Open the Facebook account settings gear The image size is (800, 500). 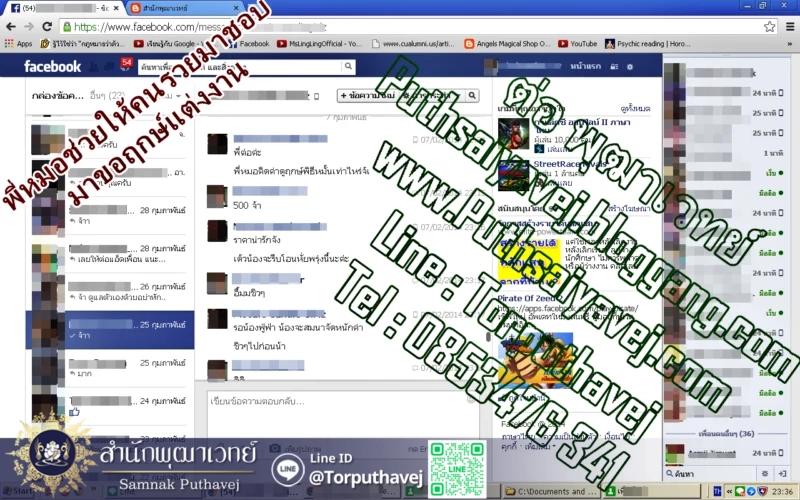pos(630,66)
